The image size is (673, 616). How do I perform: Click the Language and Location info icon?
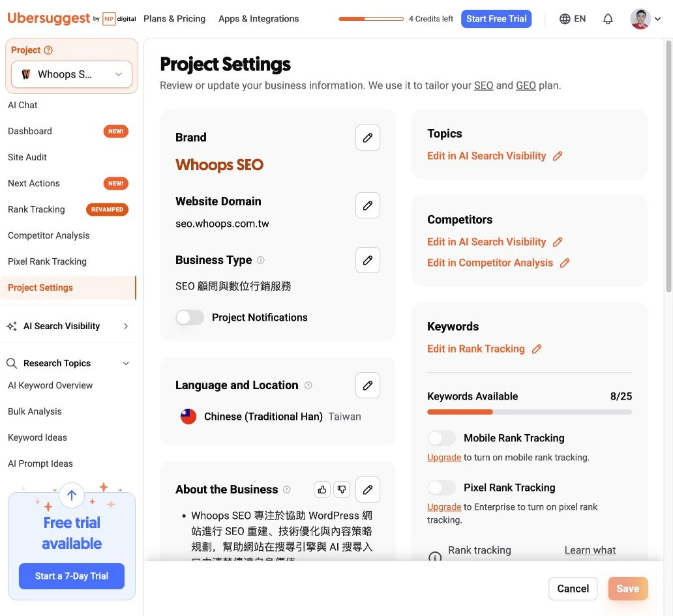coord(308,385)
